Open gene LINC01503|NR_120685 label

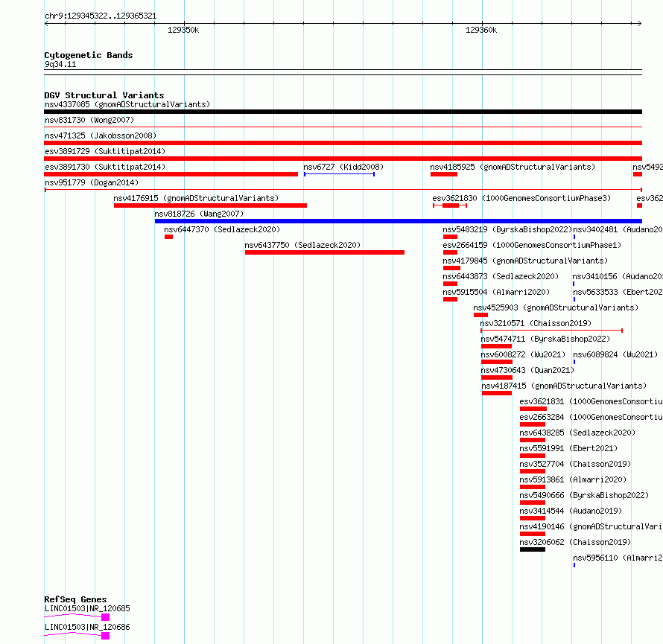tap(87, 608)
